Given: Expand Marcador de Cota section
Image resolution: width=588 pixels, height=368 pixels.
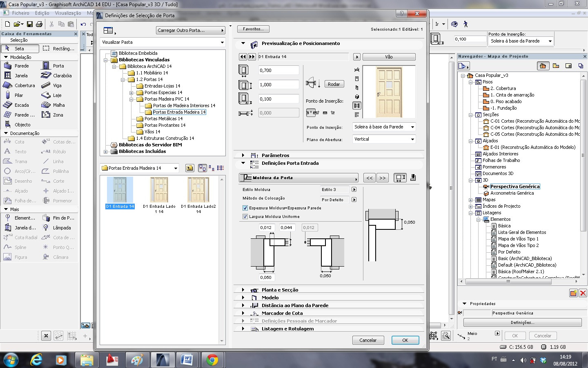Looking at the screenshot, I should coord(243,313).
